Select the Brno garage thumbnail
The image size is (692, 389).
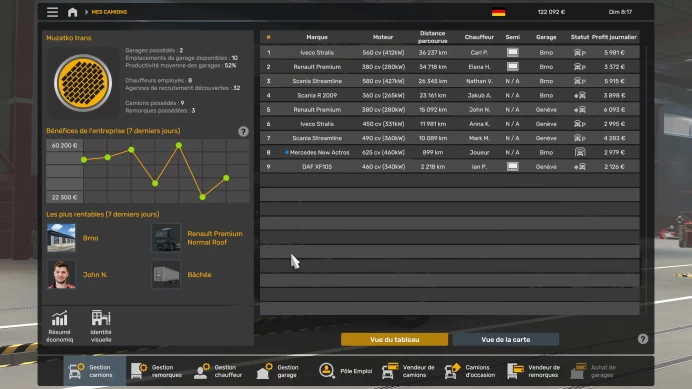click(x=61, y=238)
